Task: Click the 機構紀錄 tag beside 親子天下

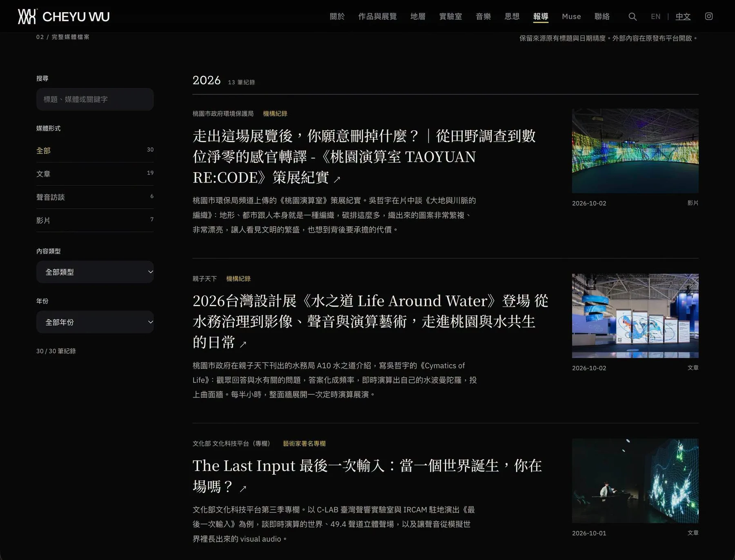Action: click(238, 279)
